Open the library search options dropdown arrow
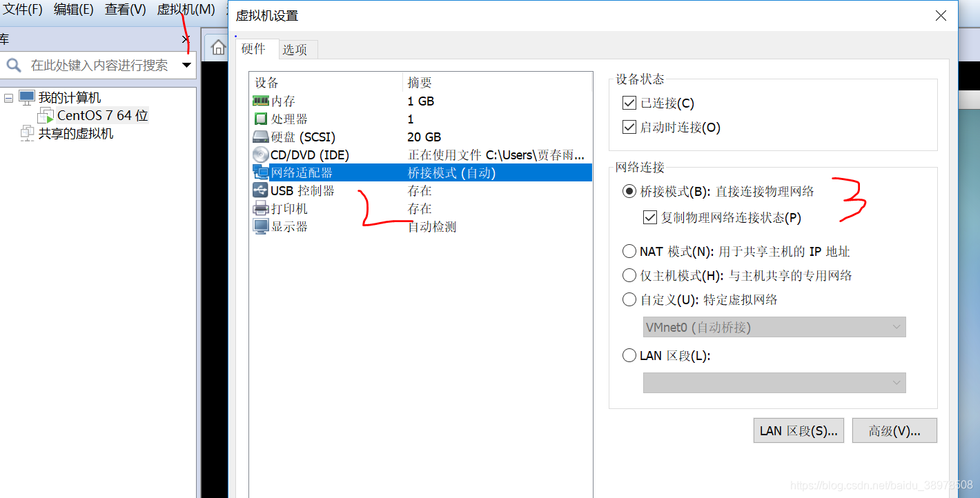 point(186,66)
